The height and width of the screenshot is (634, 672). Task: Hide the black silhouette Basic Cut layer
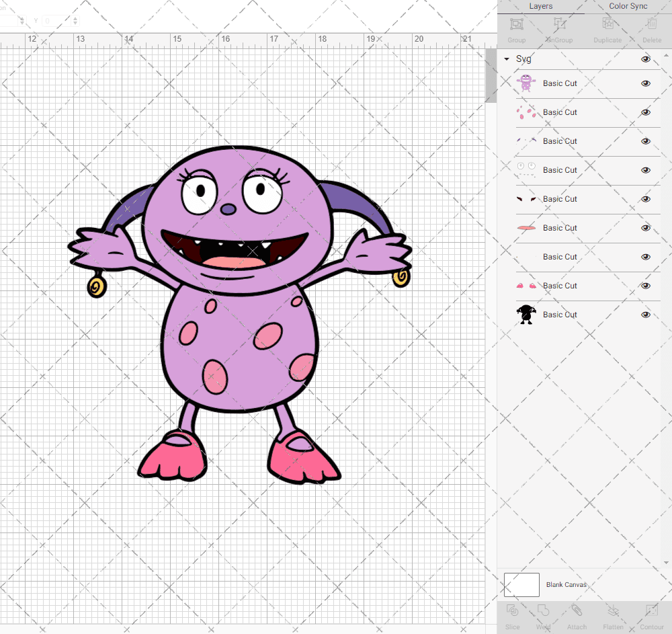coord(645,315)
